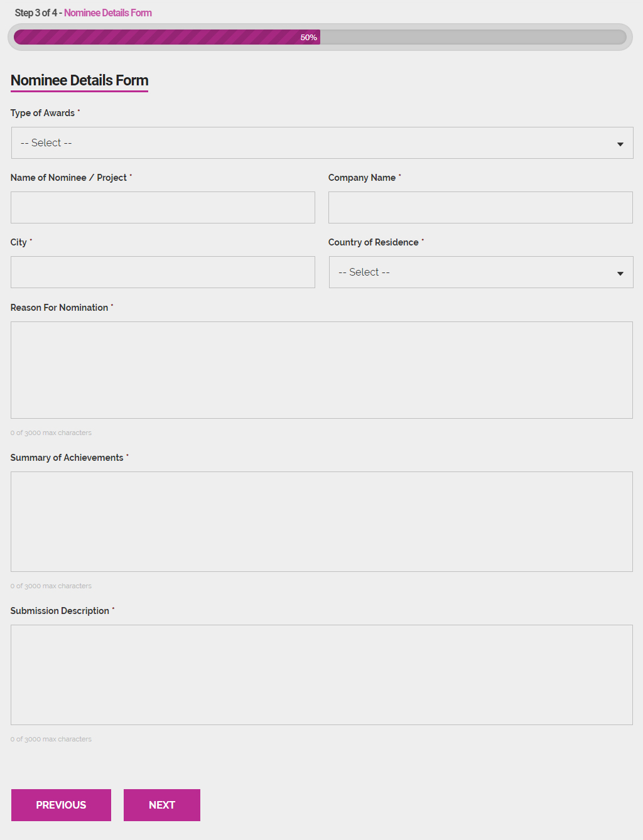Expand the Country of Residence selector
The image size is (643, 840).
(480, 272)
